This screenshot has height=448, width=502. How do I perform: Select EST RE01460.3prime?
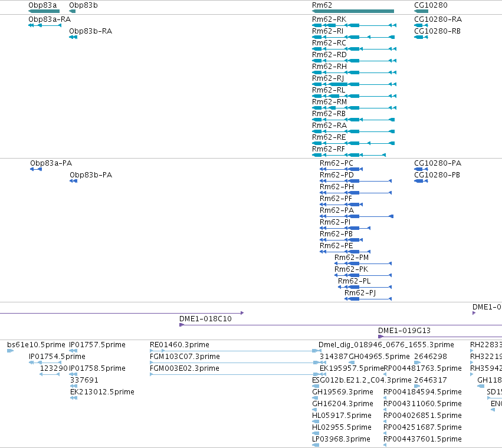pyautogui.click(x=235, y=351)
